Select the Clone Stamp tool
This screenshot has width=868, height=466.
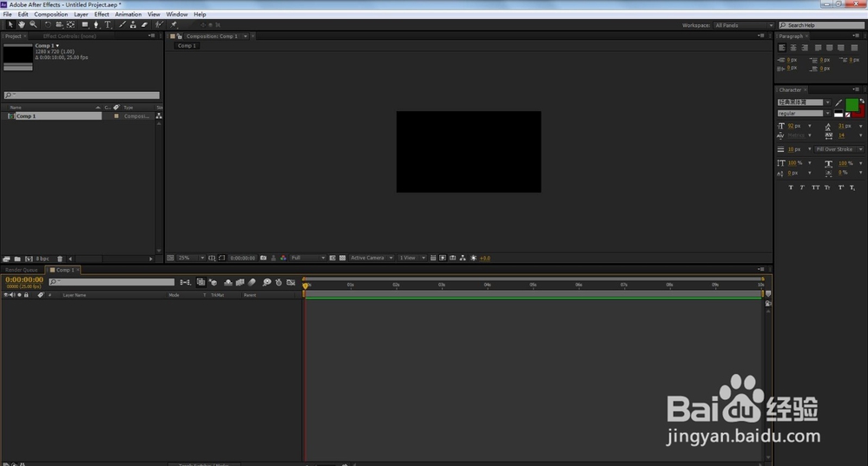pos(134,24)
